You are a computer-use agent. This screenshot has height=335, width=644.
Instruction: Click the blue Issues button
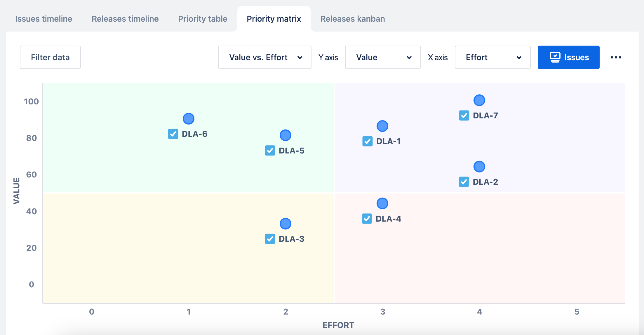tap(568, 57)
